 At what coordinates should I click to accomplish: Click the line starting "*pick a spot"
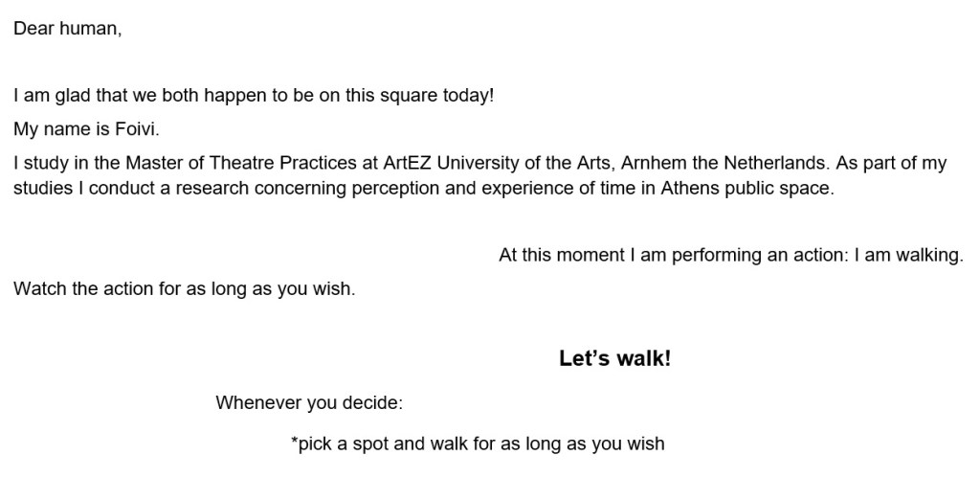click(477, 444)
